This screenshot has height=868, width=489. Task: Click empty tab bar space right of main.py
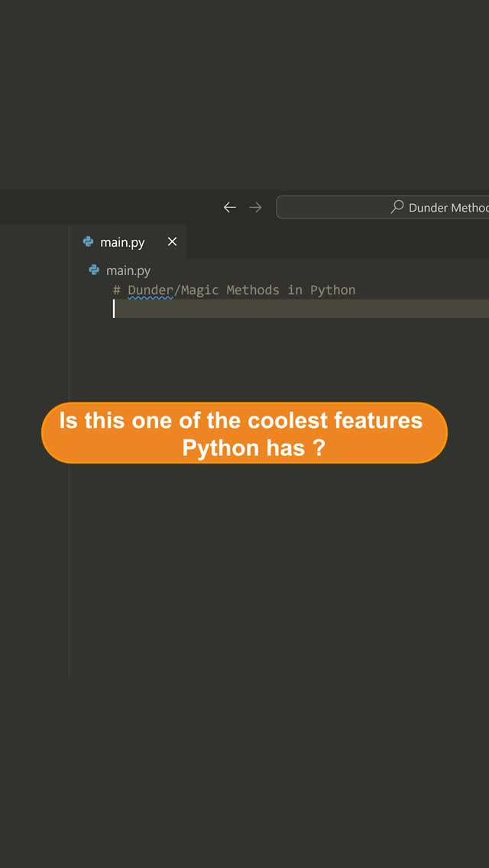(x=336, y=242)
